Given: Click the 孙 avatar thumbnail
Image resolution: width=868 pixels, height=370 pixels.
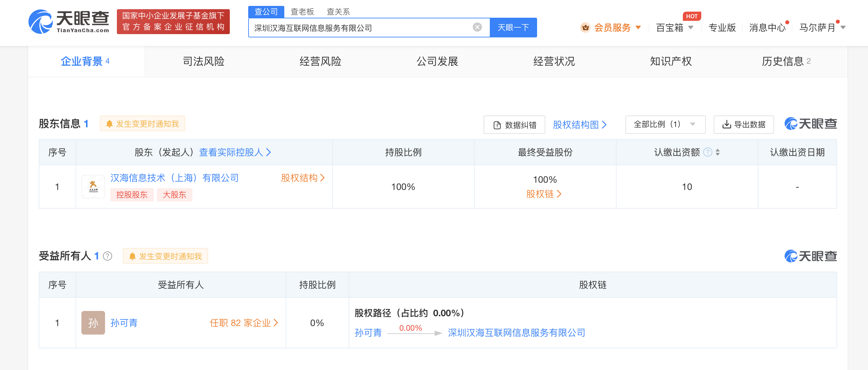Looking at the screenshot, I should [93, 323].
